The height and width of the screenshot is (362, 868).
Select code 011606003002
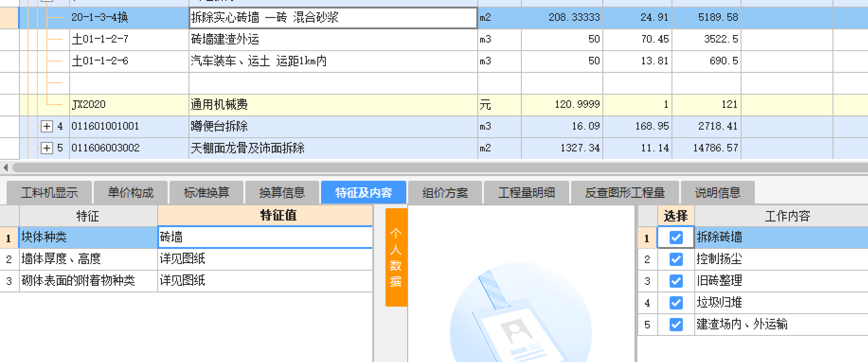[x=129, y=148]
